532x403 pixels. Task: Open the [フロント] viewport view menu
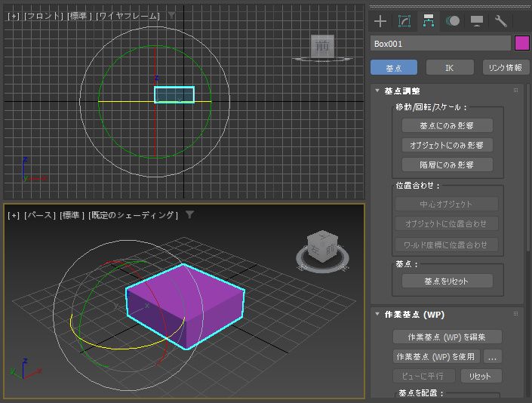(x=44, y=16)
